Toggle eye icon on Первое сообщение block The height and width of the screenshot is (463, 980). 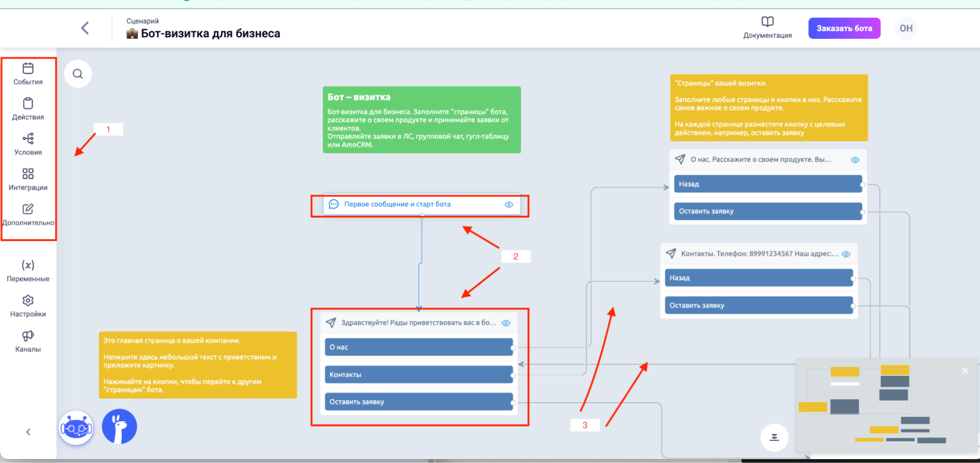(509, 205)
